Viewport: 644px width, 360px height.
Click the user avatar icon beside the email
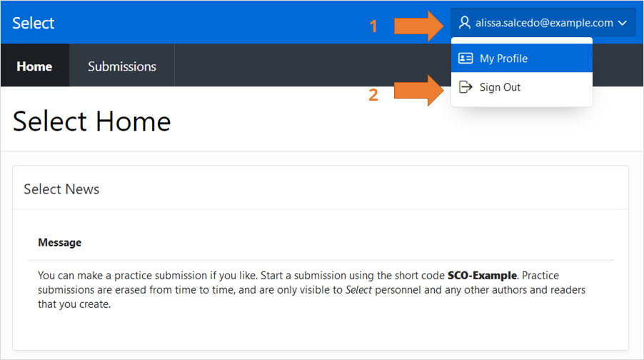click(465, 23)
